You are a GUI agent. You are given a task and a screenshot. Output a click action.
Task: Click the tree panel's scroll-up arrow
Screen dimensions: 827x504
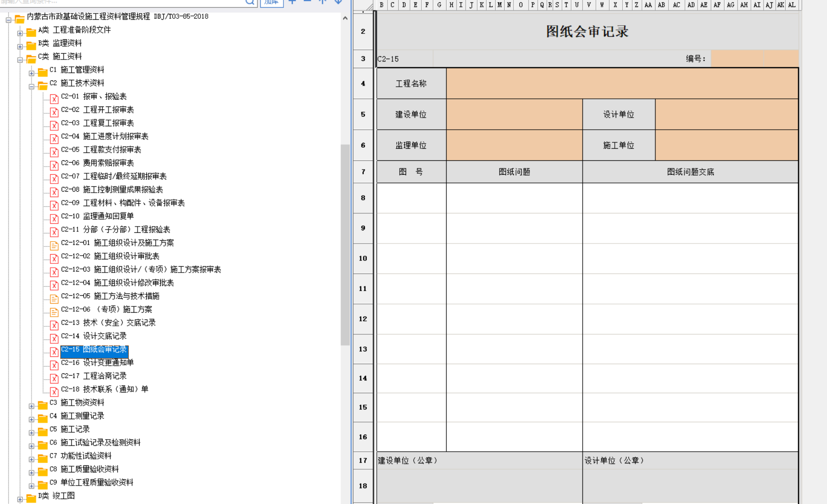click(345, 18)
